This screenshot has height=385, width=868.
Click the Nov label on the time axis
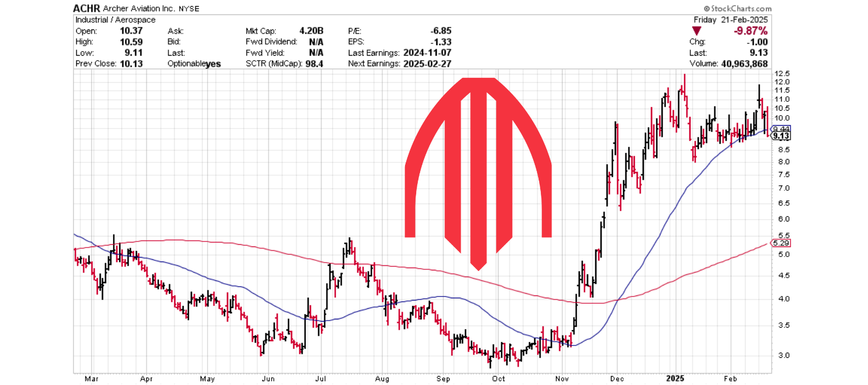(563, 378)
